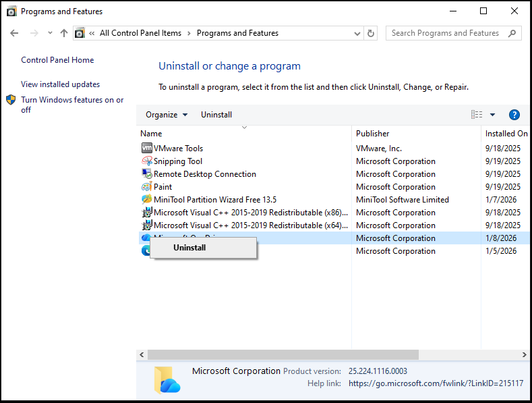Open the go.microsoft.com help link

436,383
